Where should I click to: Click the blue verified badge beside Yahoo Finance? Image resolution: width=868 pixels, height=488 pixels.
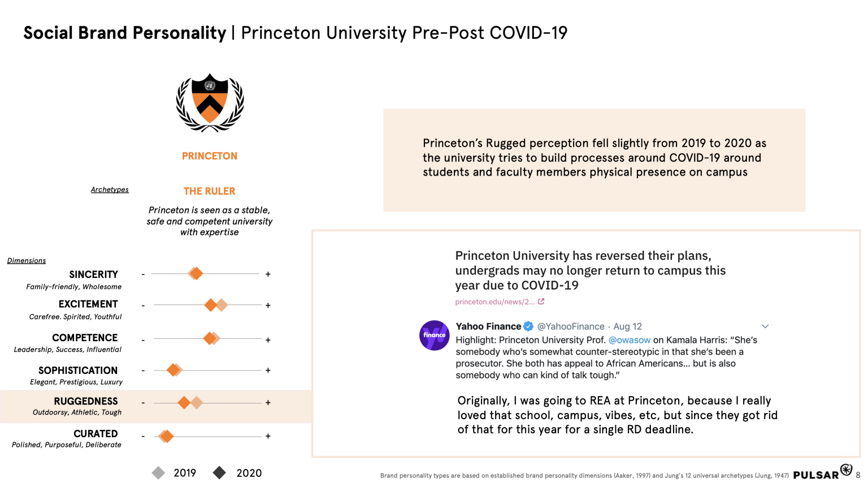pyautogui.click(x=528, y=326)
